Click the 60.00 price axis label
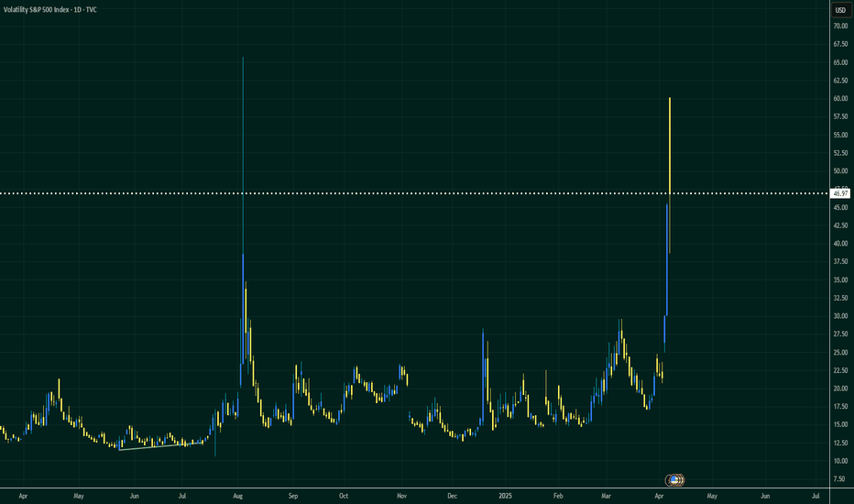Viewport: 854px width, 504px height. point(841,99)
